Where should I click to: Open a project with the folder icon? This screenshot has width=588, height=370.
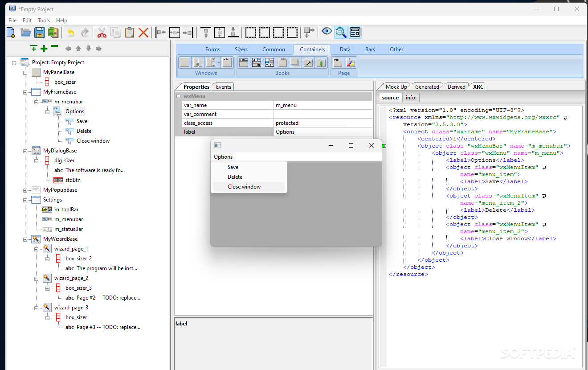[x=26, y=32]
